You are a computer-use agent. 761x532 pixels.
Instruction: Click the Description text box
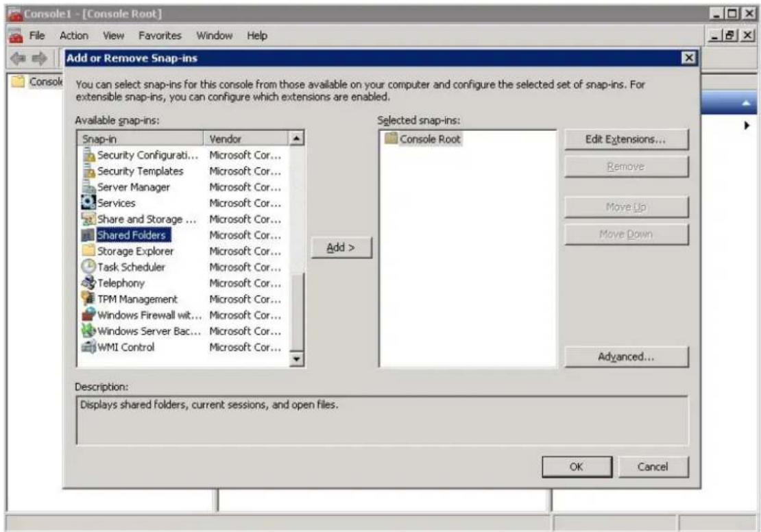[x=382, y=420]
